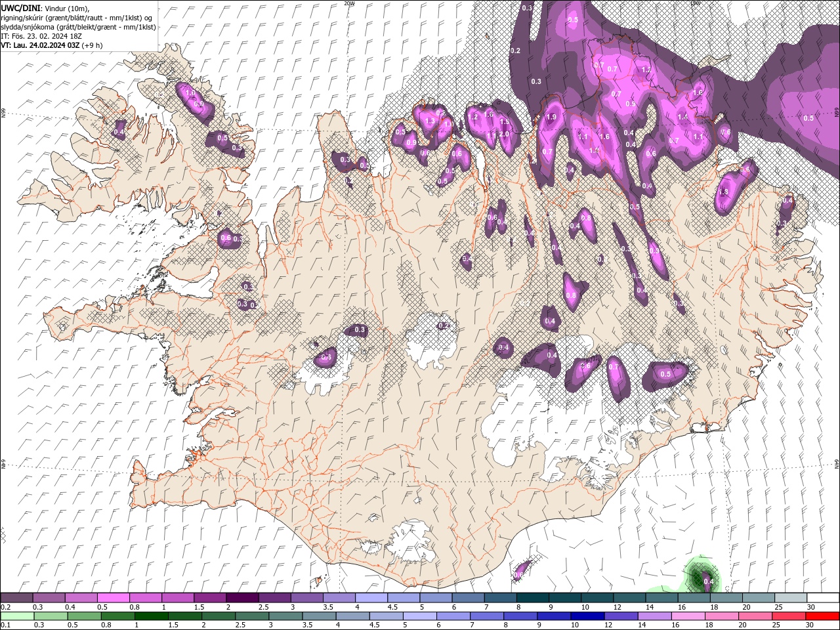Click the '2.0' snowfall value on the map
Viewport: 840px width, 630px height.
504,134
